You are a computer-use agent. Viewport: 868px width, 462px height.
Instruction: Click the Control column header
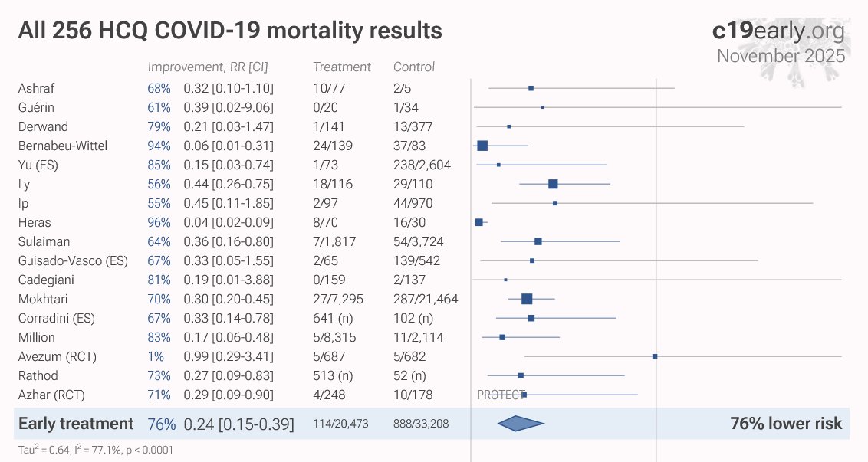pos(414,67)
